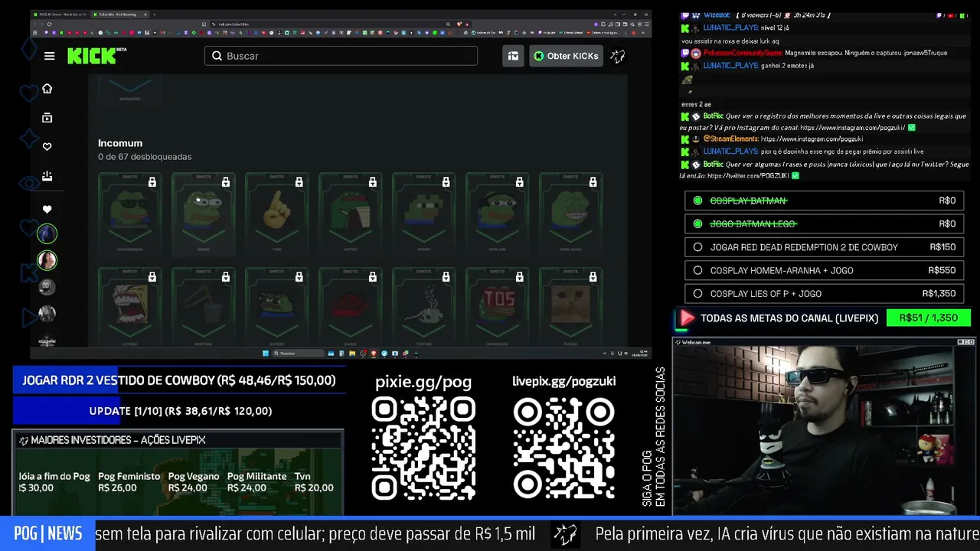Image resolution: width=980 pixels, height=551 pixels.
Task: Click the Windows taskbar search box
Action: coord(297,353)
